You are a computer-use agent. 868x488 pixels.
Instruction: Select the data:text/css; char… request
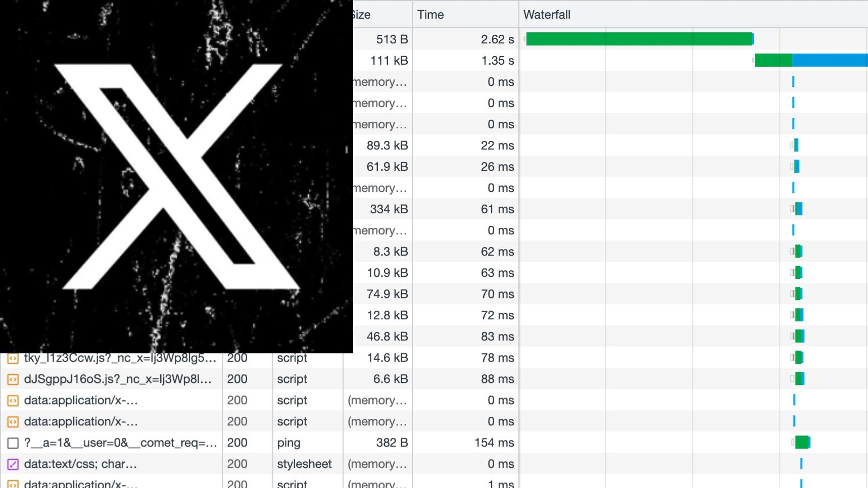click(80, 464)
